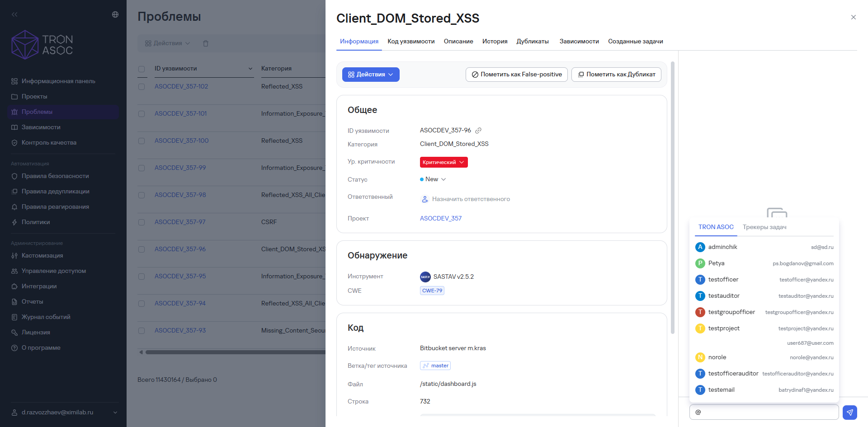Screen dimensions: 868x427
Task: Copy link icon next to ASOCDEV_357-96
Action: click(x=478, y=131)
